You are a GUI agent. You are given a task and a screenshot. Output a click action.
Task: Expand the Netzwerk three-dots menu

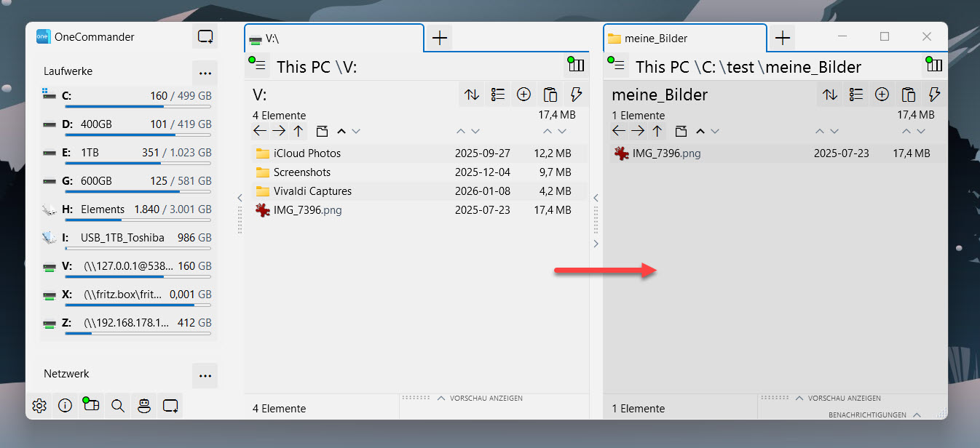[x=205, y=375]
